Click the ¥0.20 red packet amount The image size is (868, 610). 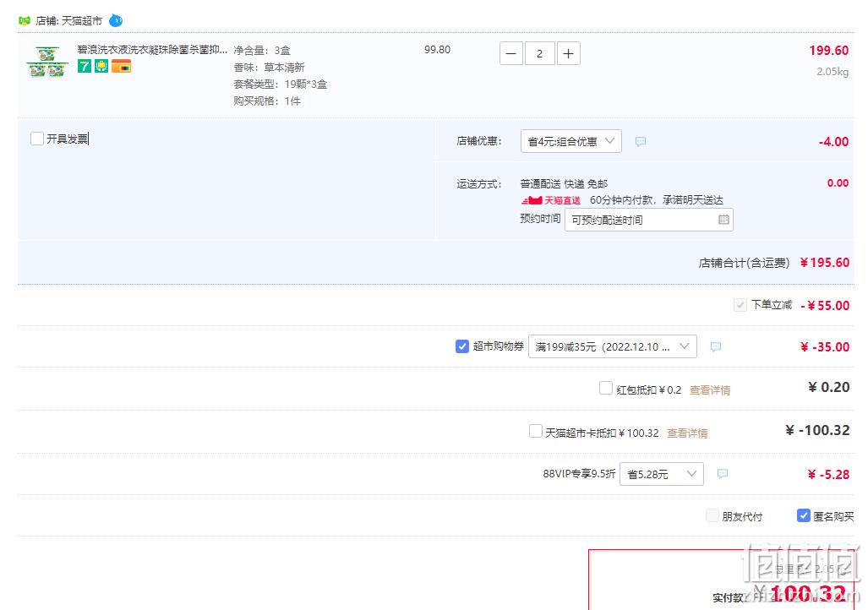pyautogui.click(x=828, y=388)
